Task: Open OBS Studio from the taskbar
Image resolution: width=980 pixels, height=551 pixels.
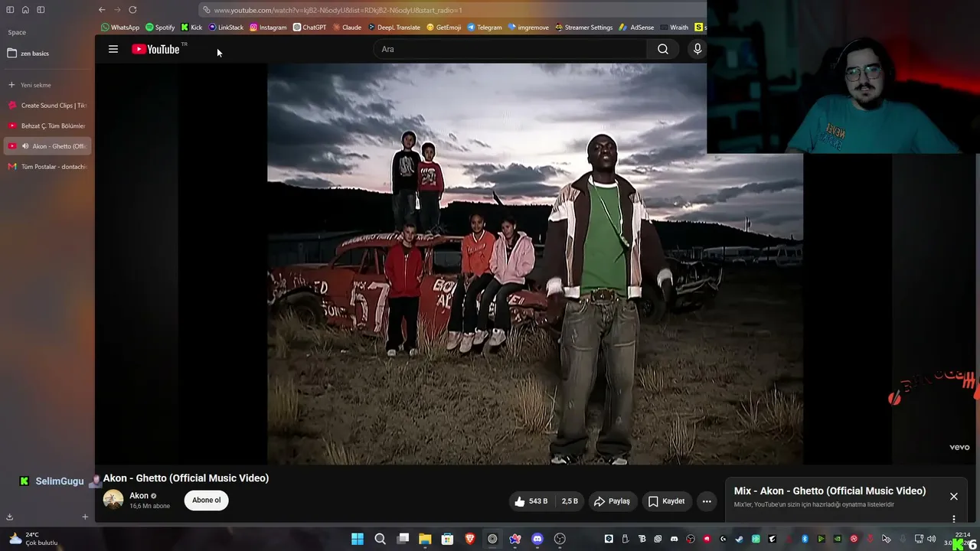Action: click(560, 539)
